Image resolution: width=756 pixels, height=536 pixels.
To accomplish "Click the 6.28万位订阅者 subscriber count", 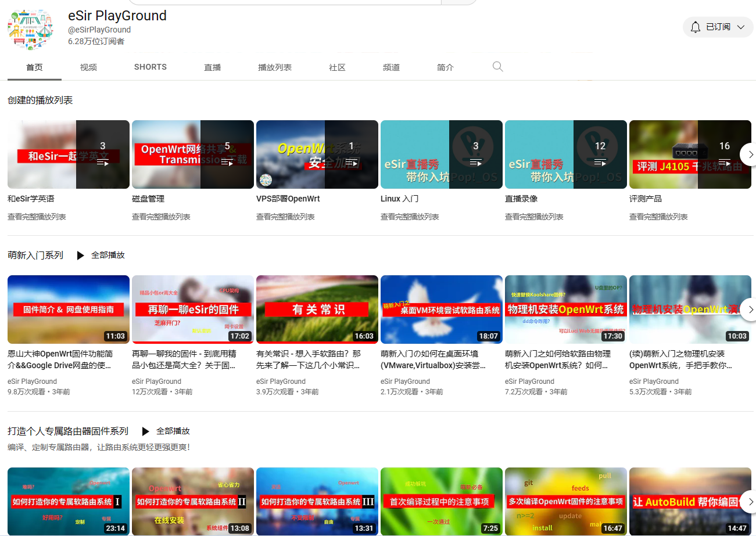I will [96, 41].
